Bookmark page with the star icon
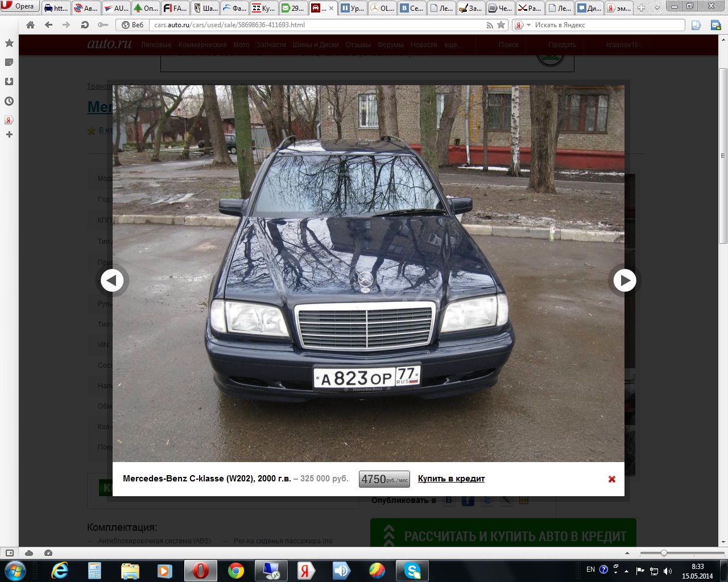Viewport: 728px width, 582px height. coord(501,25)
